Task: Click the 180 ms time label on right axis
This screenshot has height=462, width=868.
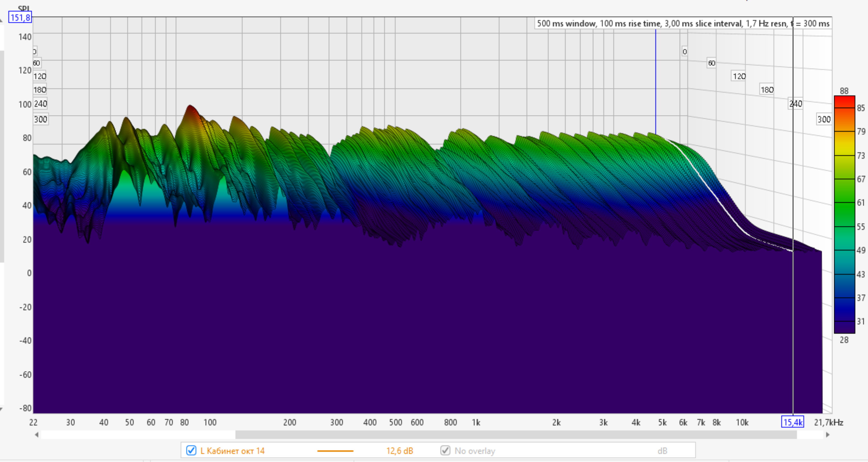Action: 767,90
